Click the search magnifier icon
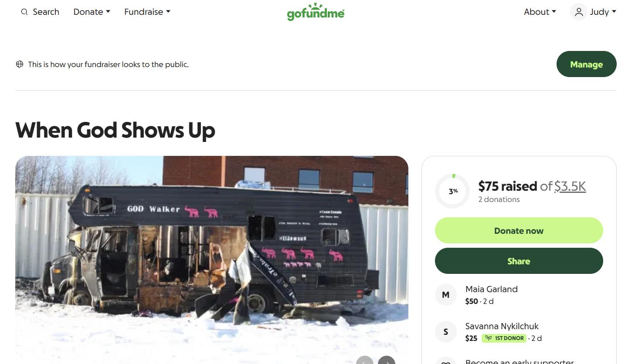This screenshot has height=364, width=635. [x=24, y=12]
